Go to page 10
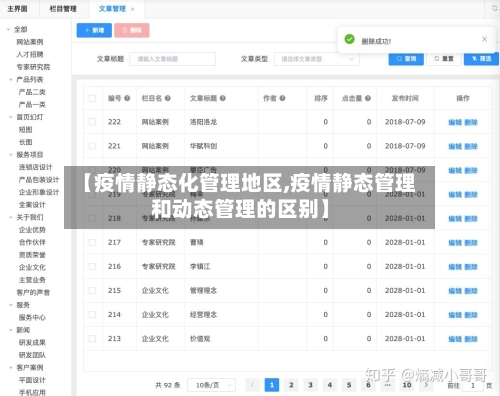Screen dimensions: 500x396 pos(407,385)
